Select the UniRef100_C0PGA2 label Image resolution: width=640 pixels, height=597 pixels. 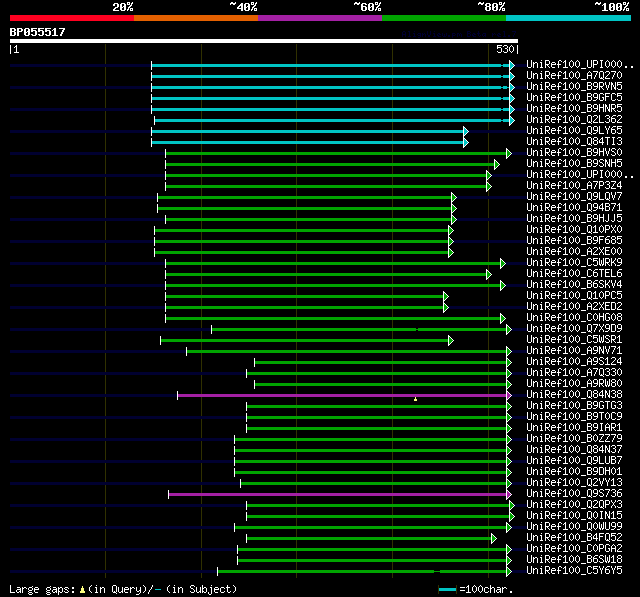574,549
